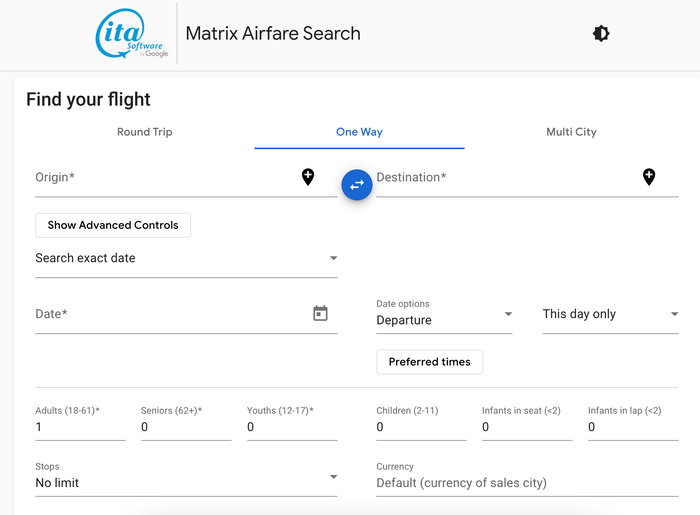Show Advanced Controls
The width and height of the screenshot is (700, 515).
coord(113,225)
